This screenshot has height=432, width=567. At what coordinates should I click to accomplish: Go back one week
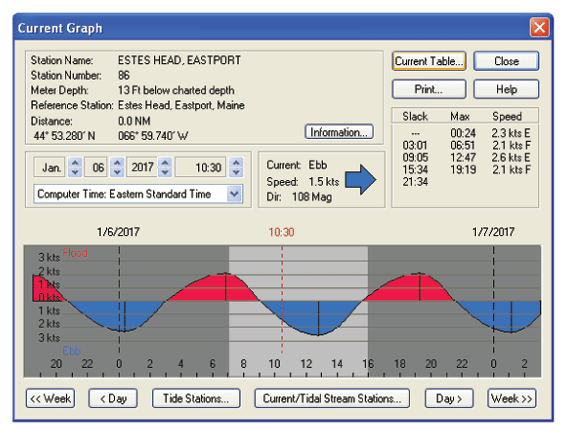click(x=50, y=398)
